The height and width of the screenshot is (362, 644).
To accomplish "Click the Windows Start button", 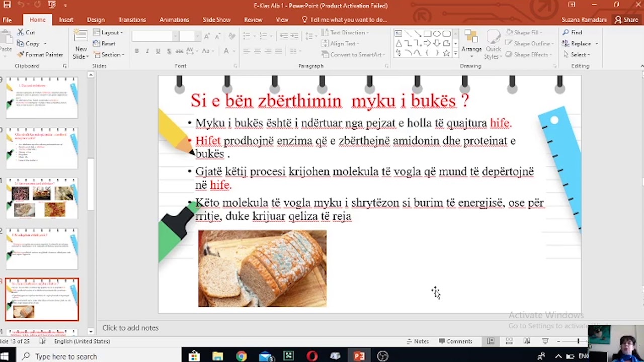I will pyautogui.click(x=5, y=356).
